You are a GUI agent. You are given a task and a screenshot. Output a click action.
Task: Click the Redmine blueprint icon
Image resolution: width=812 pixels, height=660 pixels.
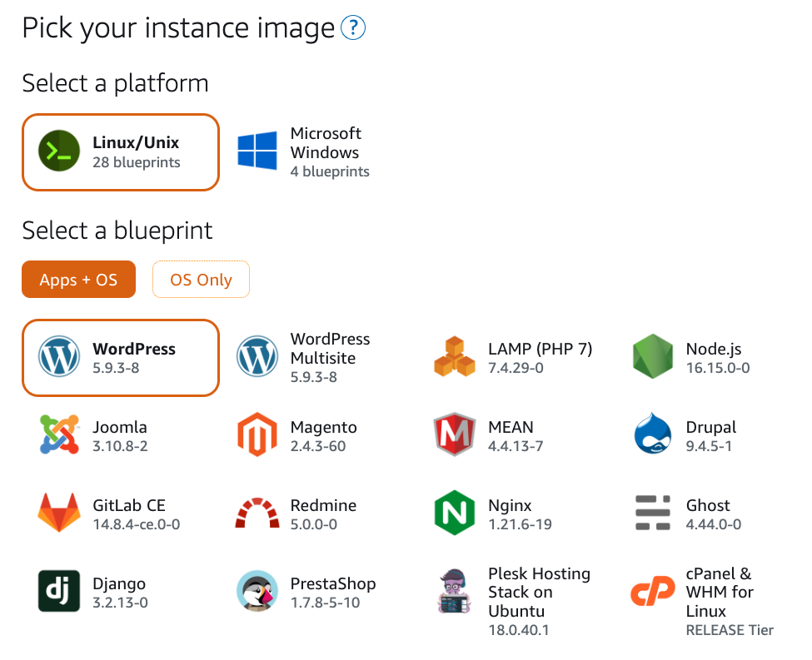(x=257, y=514)
